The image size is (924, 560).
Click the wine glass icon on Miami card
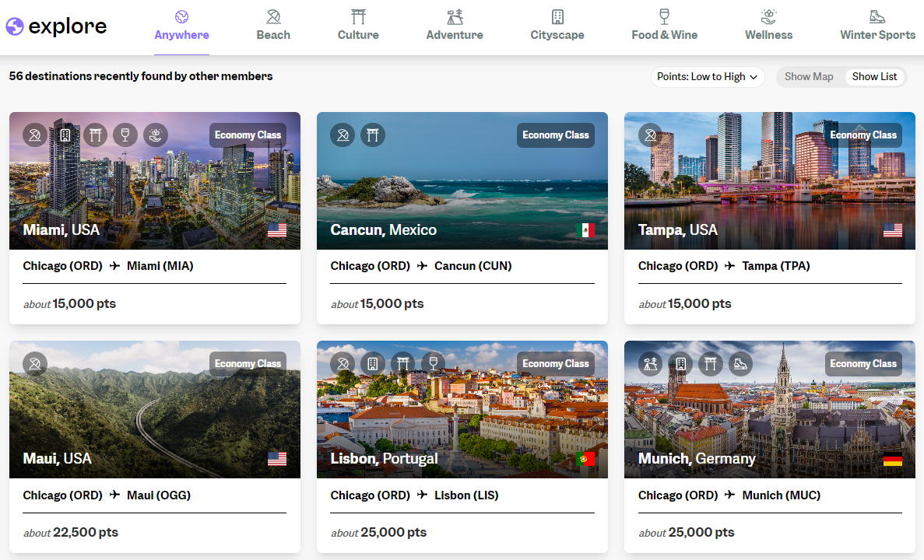[125, 135]
